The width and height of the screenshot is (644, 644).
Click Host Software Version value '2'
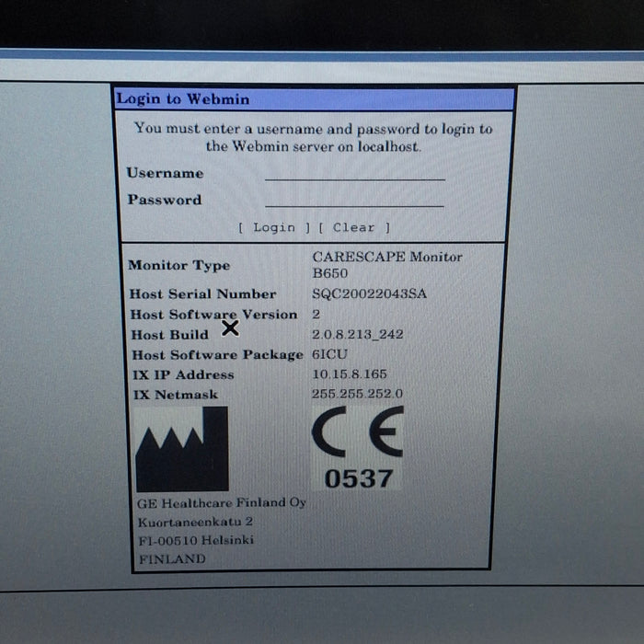(316, 315)
